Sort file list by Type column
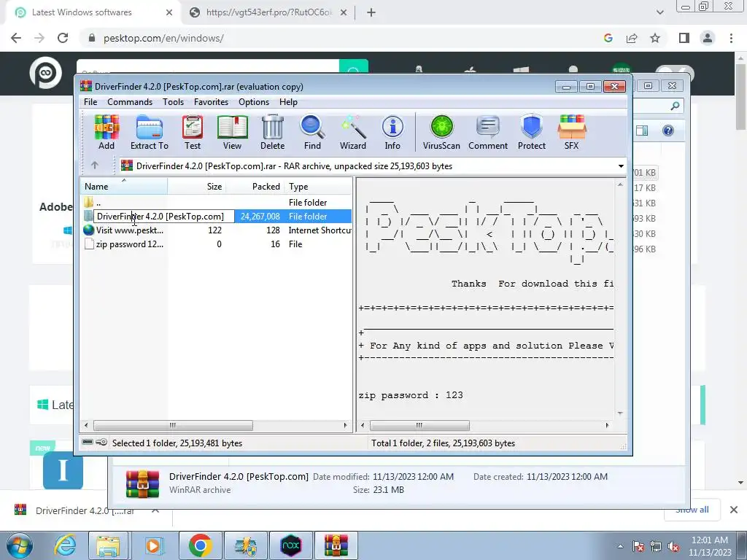The width and height of the screenshot is (747, 560). [x=318, y=186]
